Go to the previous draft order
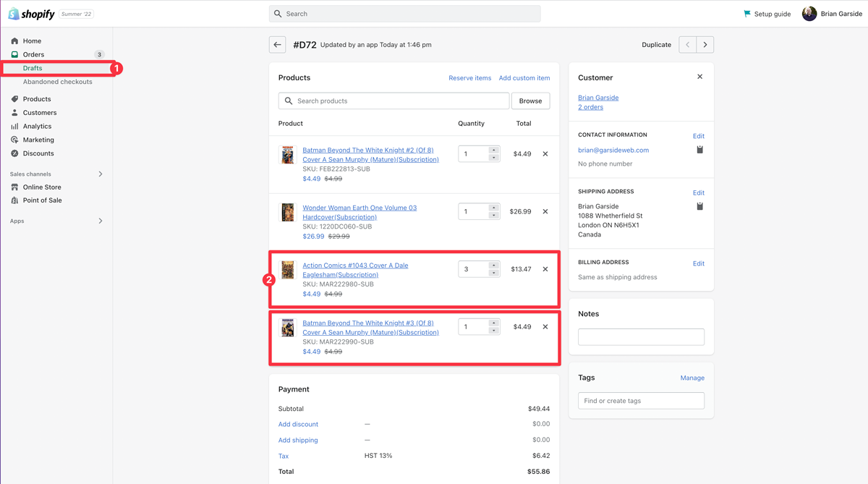The height and width of the screenshot is (484, 868). 688,45
